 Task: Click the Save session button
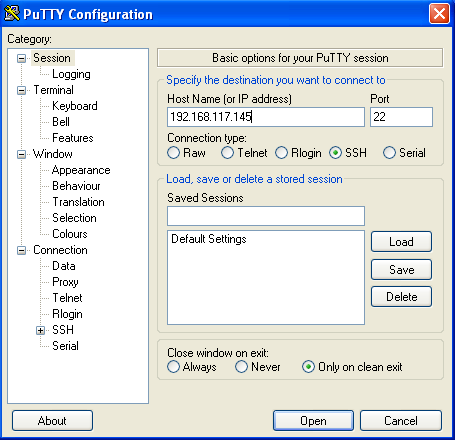tap(401, 269)
